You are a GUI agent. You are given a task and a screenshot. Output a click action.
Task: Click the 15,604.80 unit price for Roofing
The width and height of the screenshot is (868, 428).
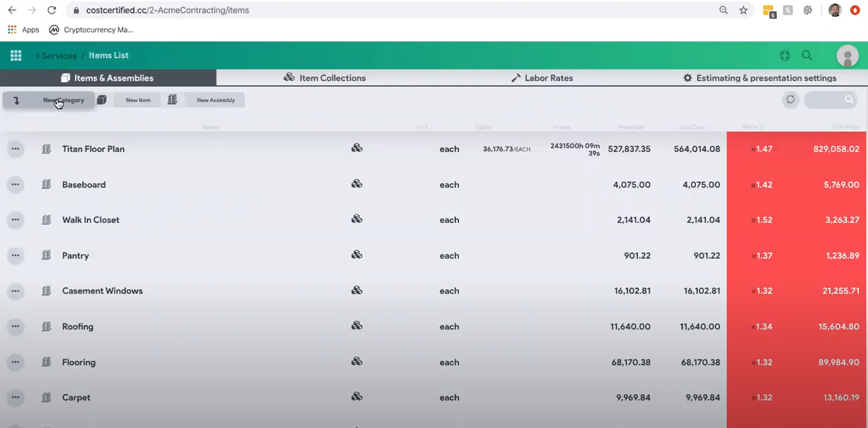[x=839, y=327]
